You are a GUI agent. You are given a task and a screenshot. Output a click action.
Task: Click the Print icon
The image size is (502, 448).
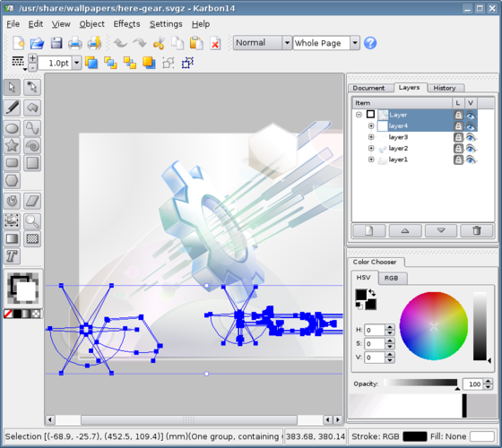(x=75, y=43)
